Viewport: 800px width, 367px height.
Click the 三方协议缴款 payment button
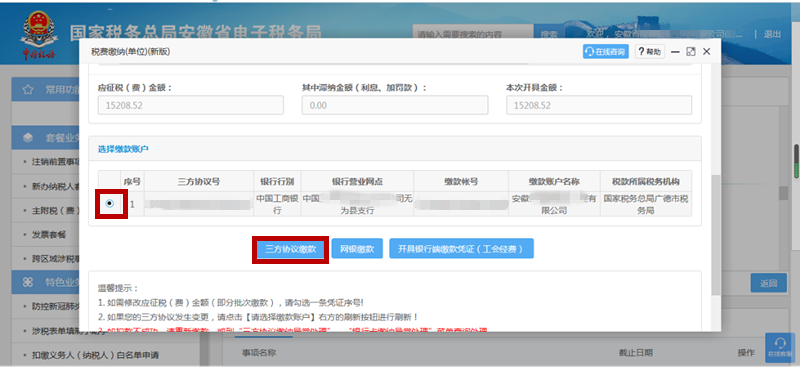click(290, 249)
